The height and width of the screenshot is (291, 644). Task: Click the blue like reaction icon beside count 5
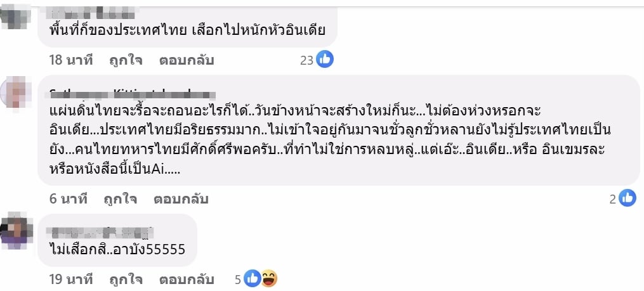pyautogui.click(x=252, y=279)
